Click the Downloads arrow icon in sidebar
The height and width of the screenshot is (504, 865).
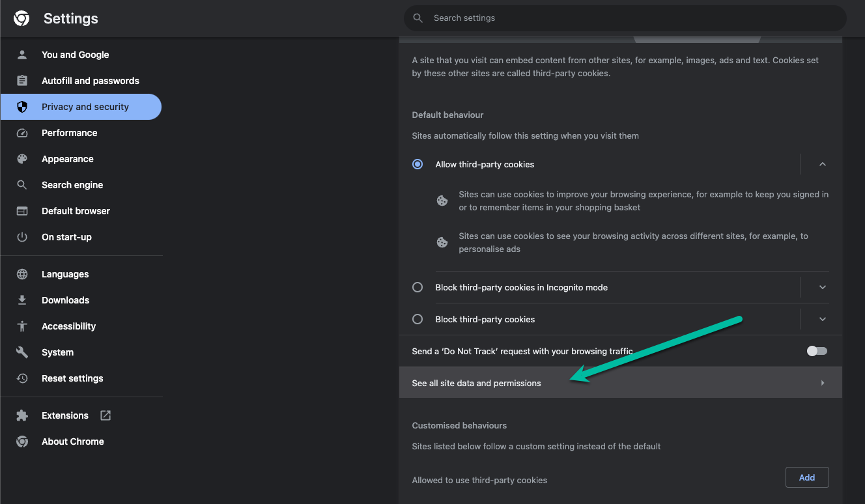pos(21,300)
